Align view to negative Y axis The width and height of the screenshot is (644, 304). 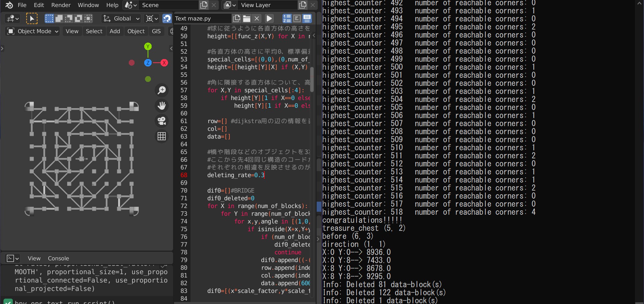click(148, 79)
